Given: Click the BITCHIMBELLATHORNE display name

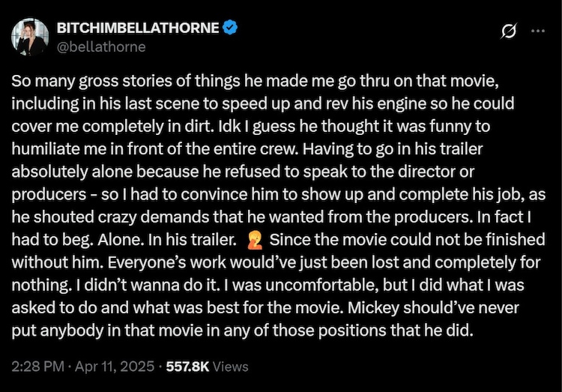Looking at the screenshot, I should 139,28.
